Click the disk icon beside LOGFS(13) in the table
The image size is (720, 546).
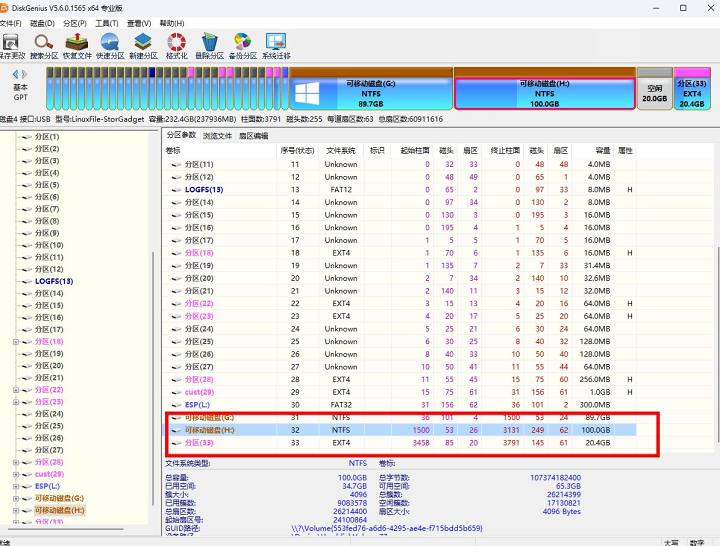(176, 190)
